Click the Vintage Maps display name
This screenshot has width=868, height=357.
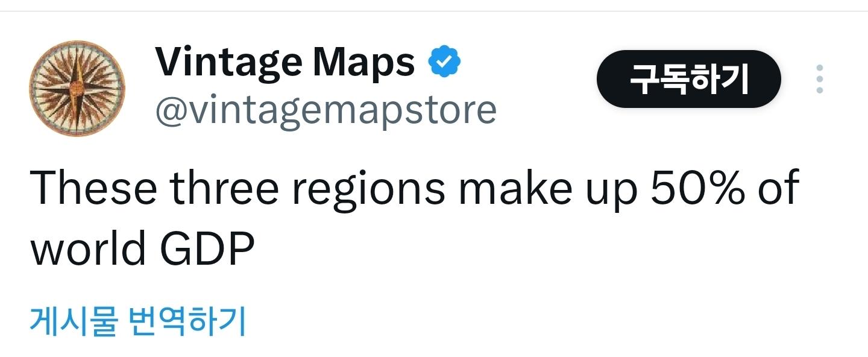click(x=285, y=63)
